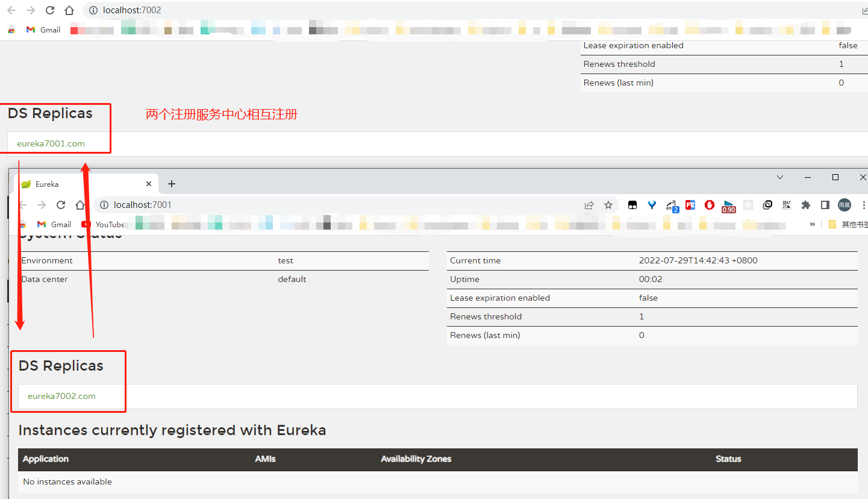Click the Tampermonkey extension icon
The width and height of the screenshot is (868, 499).
pyautogui.click(x=632, y=205)
